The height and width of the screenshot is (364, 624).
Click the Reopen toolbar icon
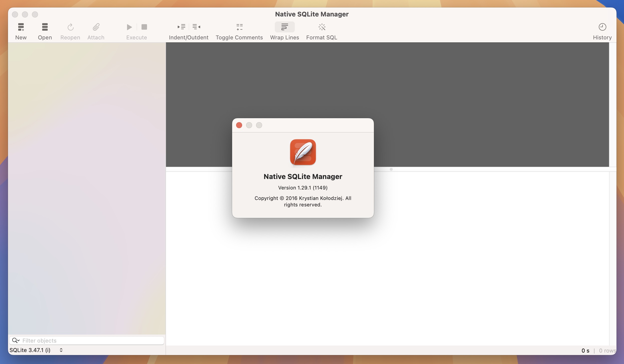click(x=70, y=27)
